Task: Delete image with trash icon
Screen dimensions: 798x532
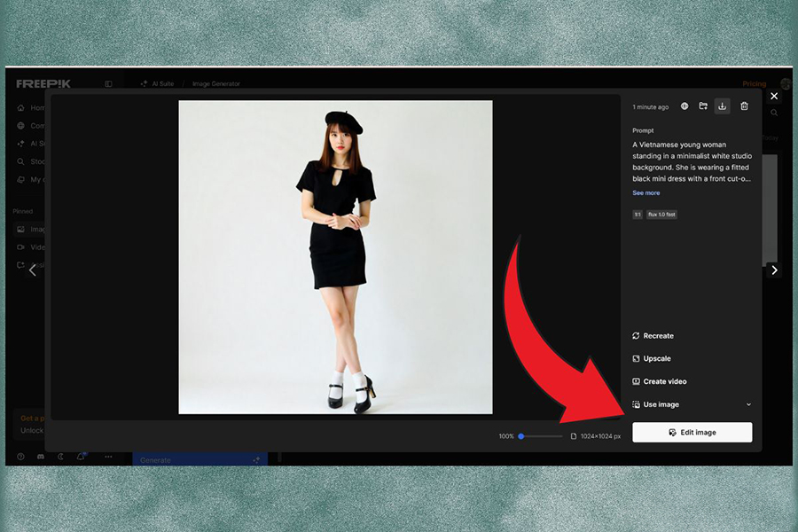Action: tap(744, 106)
